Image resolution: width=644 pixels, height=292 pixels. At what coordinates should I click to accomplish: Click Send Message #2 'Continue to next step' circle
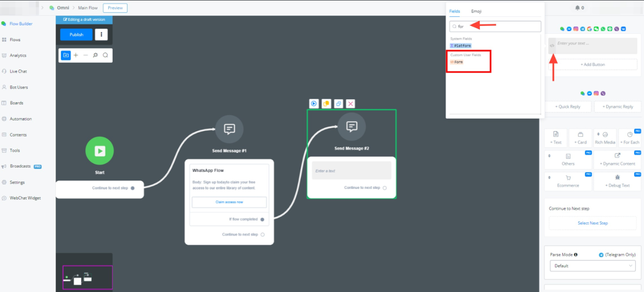pos(384,188)
